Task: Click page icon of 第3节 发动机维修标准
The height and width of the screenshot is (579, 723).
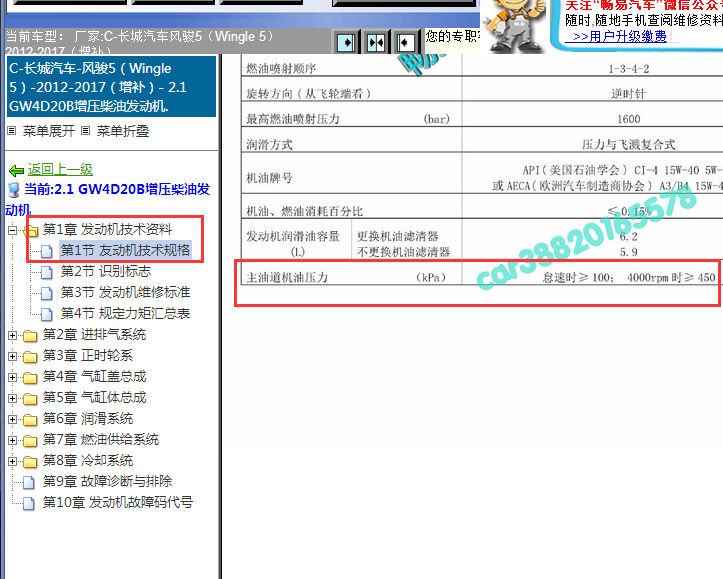Action: coord(47,293)
